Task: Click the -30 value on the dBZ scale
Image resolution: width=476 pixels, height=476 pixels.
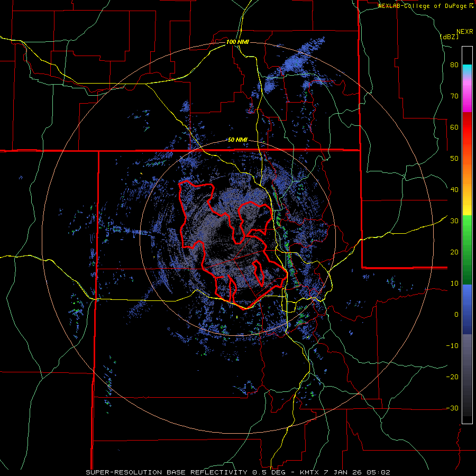Action: 452,408
